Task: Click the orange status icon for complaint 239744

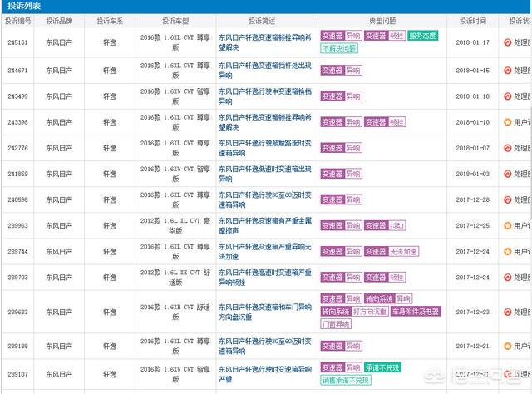Action: (507, 252)
